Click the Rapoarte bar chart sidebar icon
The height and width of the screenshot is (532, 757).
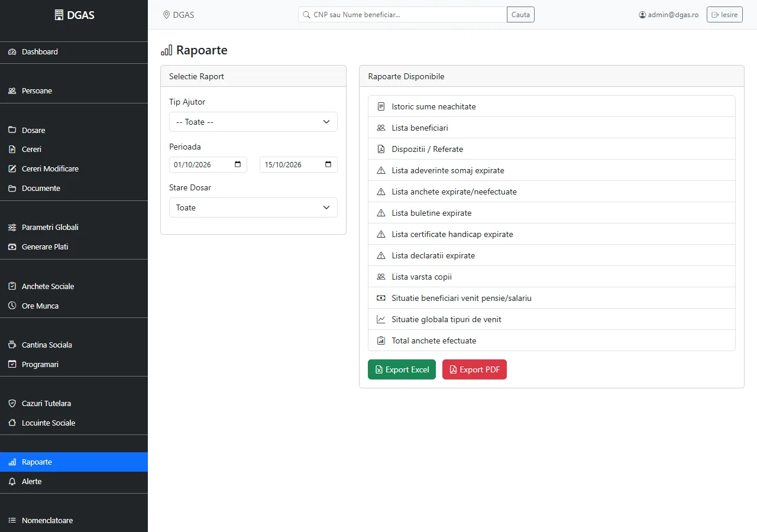(12, 462)
